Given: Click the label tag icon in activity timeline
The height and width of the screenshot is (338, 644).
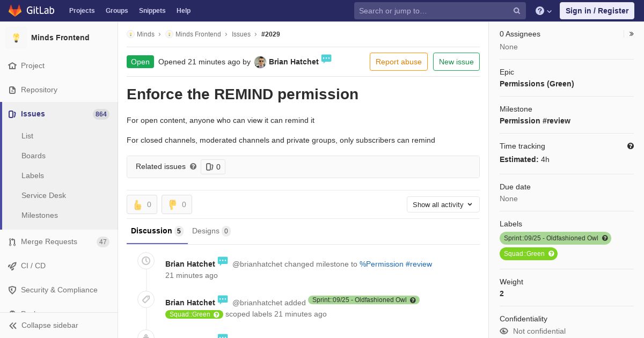Looking at the screenshot, I should [146, 299].
